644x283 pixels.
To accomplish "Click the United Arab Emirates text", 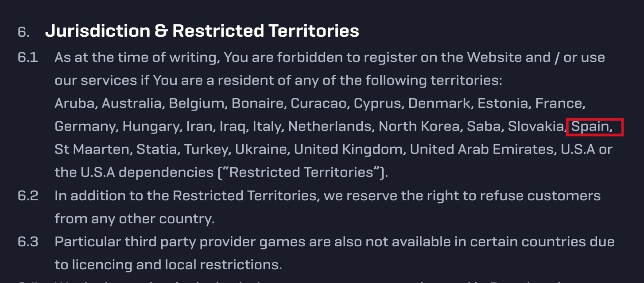I will pyautogui.click(x=481, y=149).
